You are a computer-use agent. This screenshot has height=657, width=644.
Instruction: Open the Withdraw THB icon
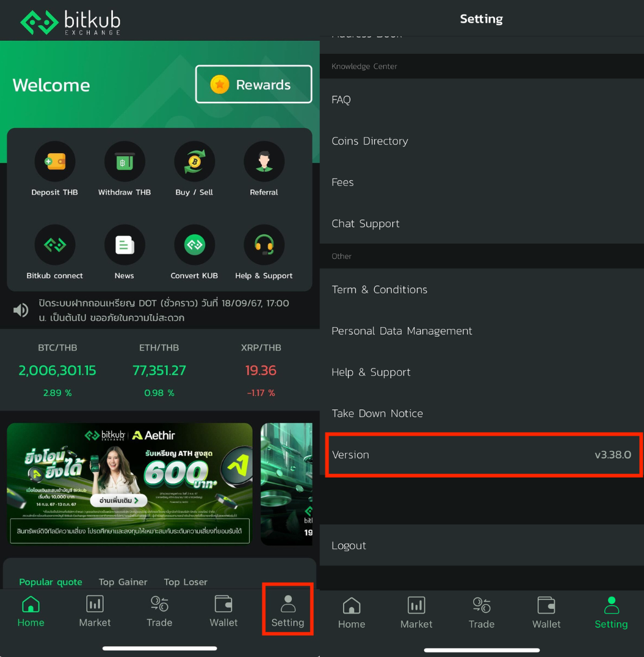tap(125, 162)
